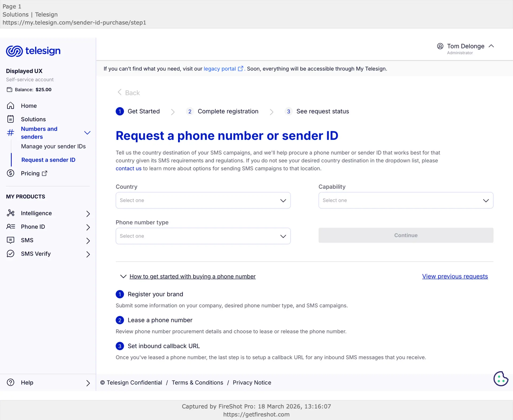
Task: Click the Telesign logo
Action: [x=33, y=51]
